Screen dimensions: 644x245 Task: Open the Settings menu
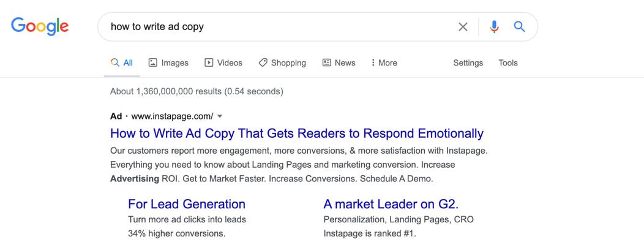468,62
